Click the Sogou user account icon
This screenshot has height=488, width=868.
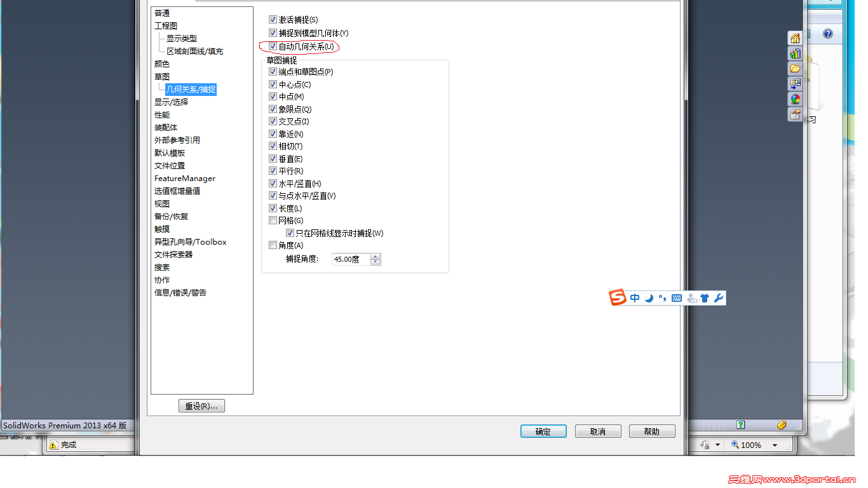(692, 298)
